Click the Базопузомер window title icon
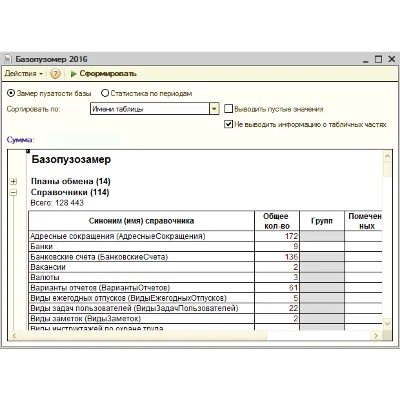 (x=8, y=59)
